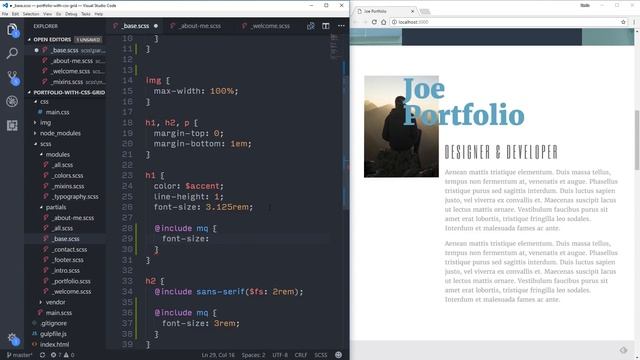The height and width of the screenshot is (360, 640).
Task: Open a new browser tab
Action: (x=425, y=11)
